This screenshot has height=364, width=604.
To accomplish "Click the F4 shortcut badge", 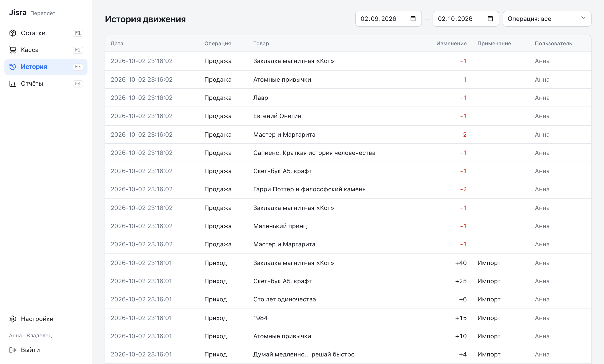I will coord(78,83).
